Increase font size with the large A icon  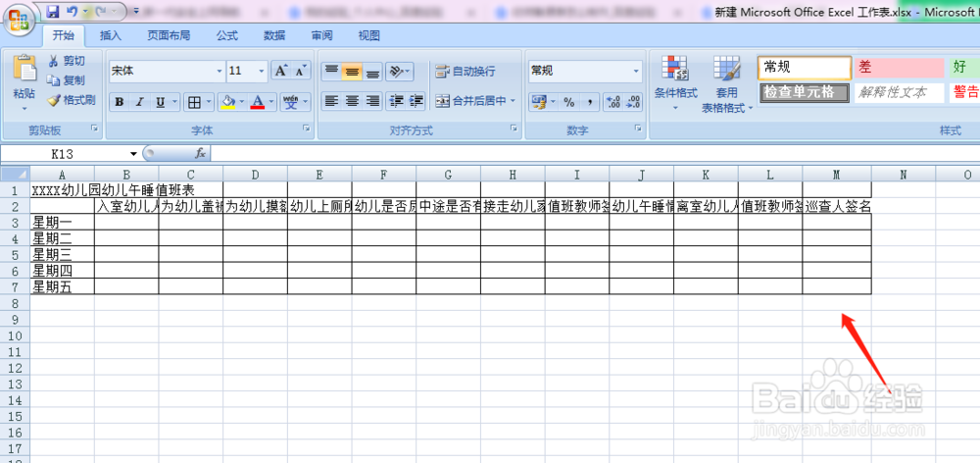280,71
